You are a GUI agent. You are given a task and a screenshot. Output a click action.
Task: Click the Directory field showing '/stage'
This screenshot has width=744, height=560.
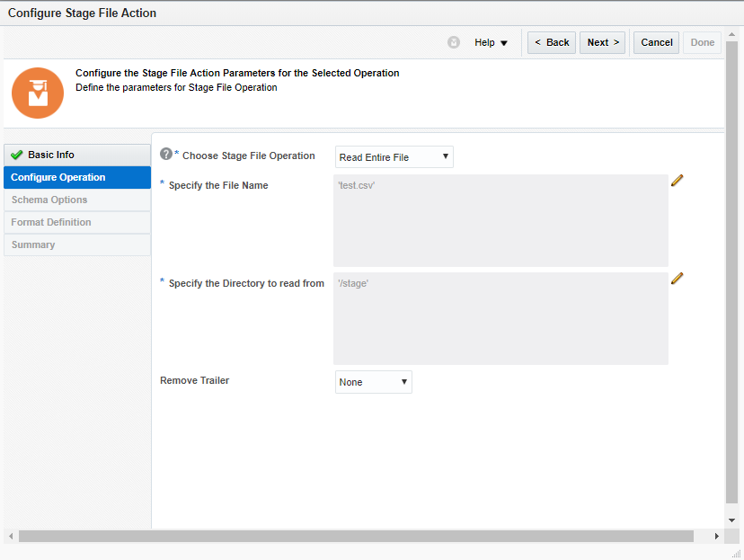500,318
